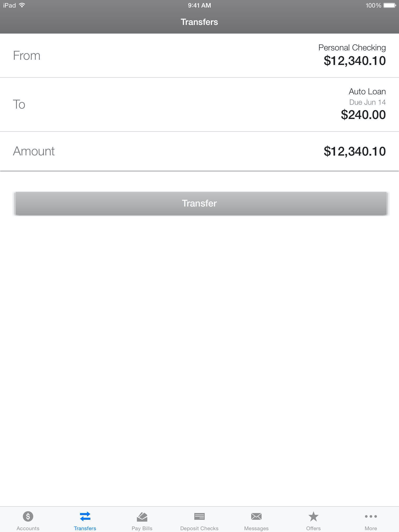Open the Pay Bills check icon

point(142,516)
